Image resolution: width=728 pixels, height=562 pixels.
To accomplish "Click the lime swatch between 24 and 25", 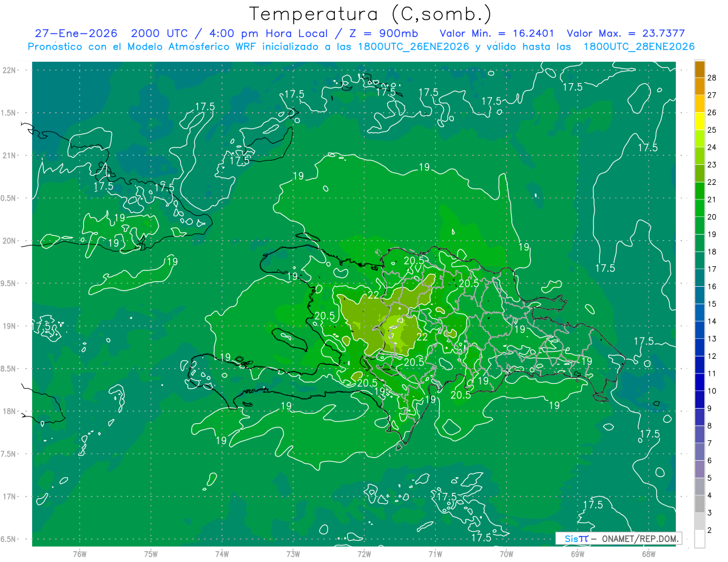I will pos(699,138).
